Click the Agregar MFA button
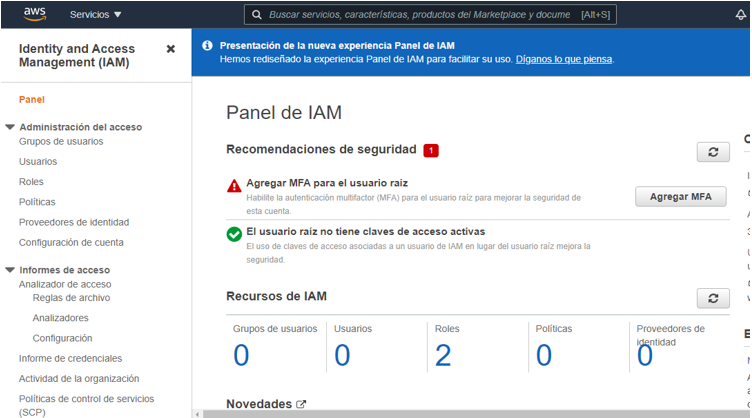The image size is (752, 418). pos(681,197)
